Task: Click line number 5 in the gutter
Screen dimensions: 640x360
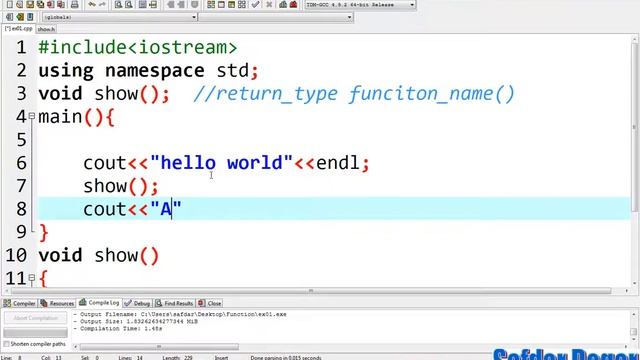Action: point(21,140)
